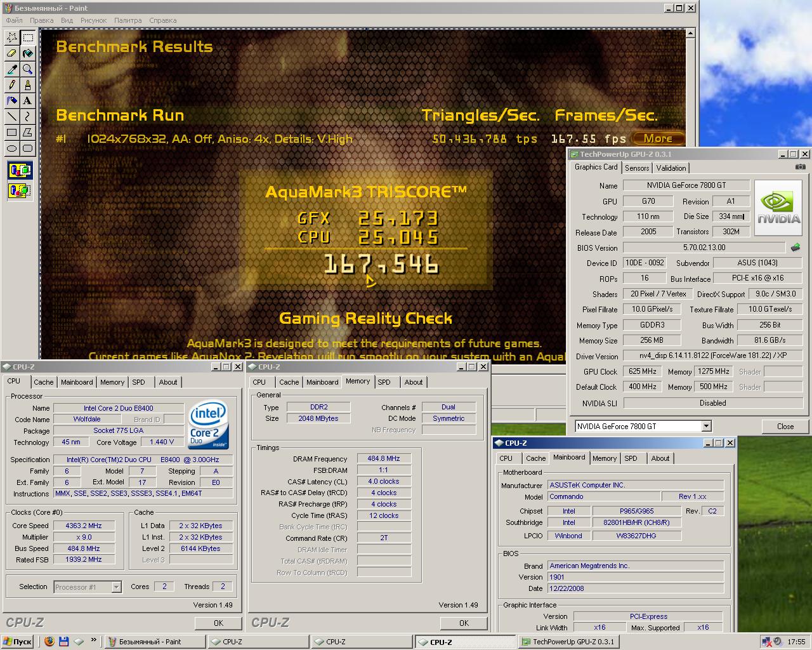Screen dimensions: 812x650
Task: Click the BIOS Version field 5.70.02.13.00
Action: click(x=704, y=248)
